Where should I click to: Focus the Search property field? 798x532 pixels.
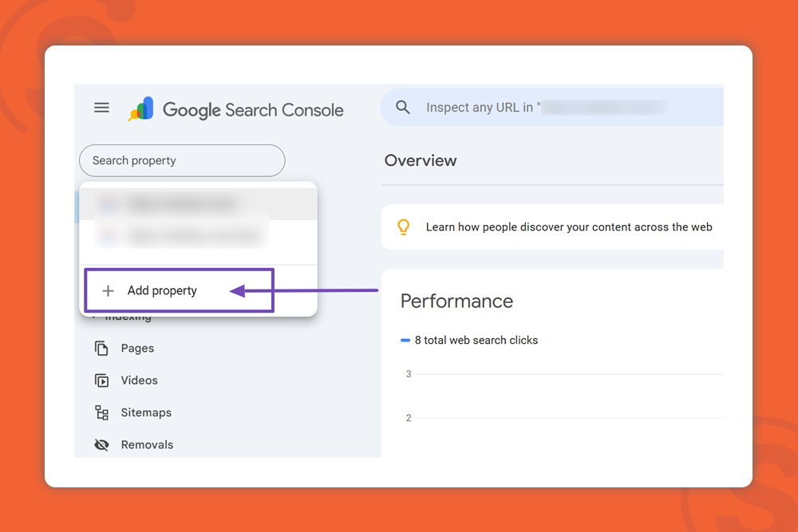click(x=182, y=160)
